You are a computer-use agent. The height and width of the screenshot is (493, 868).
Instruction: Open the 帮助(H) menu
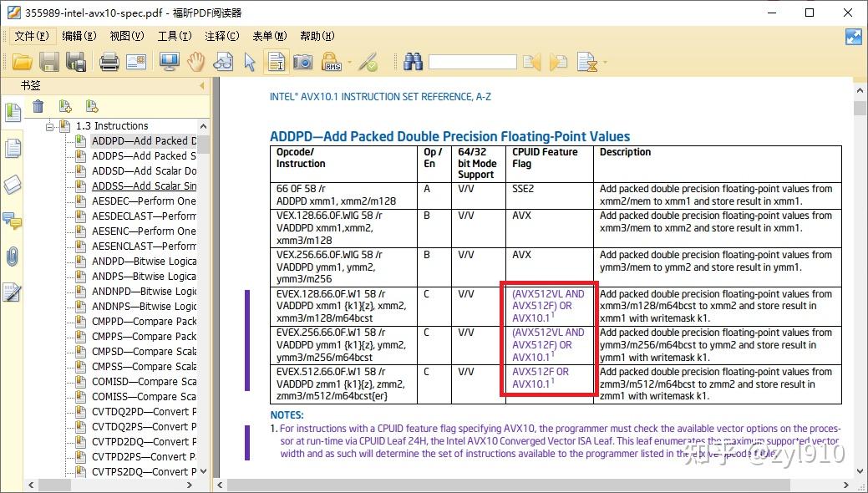tap(317, 36)
